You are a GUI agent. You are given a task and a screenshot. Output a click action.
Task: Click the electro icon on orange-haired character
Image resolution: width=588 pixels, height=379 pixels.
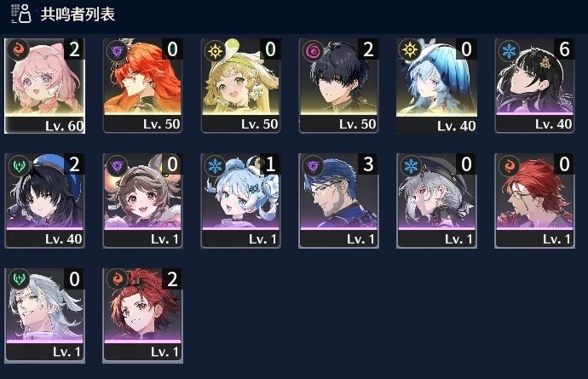(x=117, y=50)
